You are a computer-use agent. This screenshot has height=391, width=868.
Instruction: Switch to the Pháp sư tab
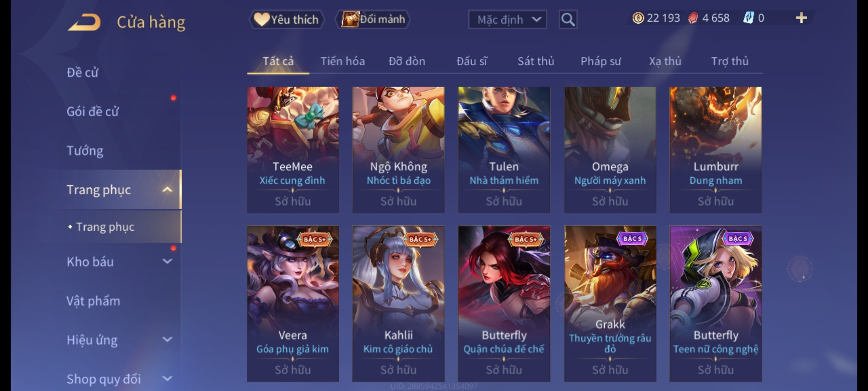coord(600,61)
